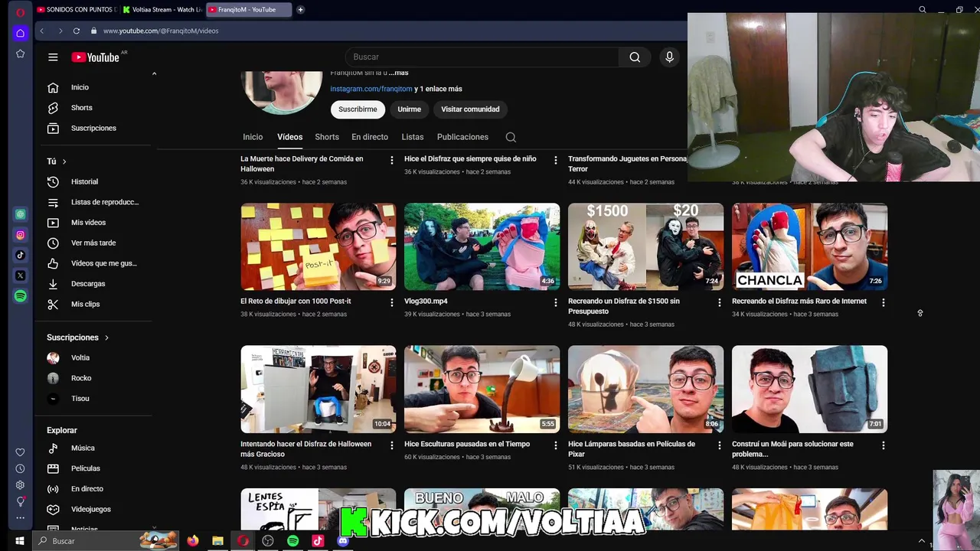Open options menu for Vlog300.mp4
The height and width of the screenshot is (551, 980).
coord(556,302)
